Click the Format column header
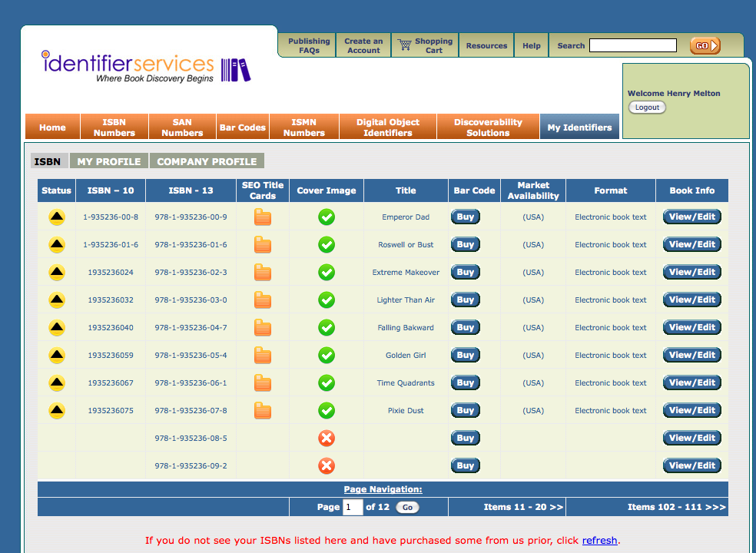 coord(610,190)
